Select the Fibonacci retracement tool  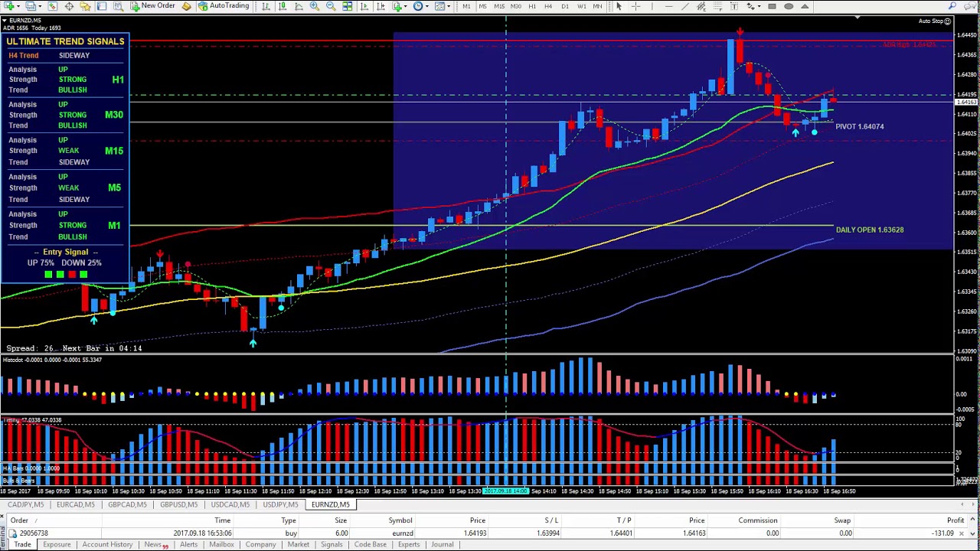click(717, 6)
